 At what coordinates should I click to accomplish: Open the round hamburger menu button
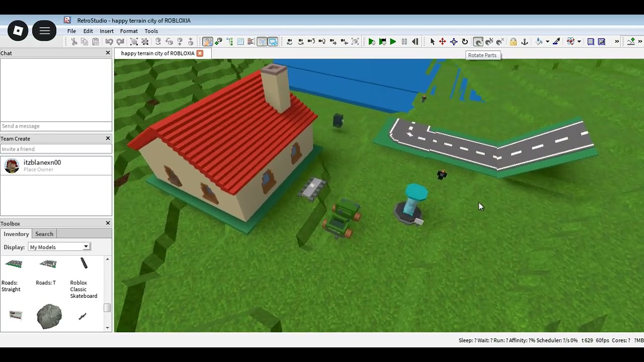point(44,31)
